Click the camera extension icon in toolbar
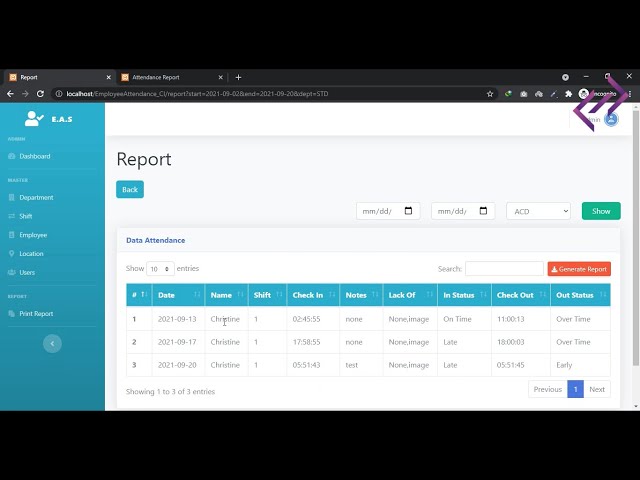640x480 pixels. click(x=523, y=94)
